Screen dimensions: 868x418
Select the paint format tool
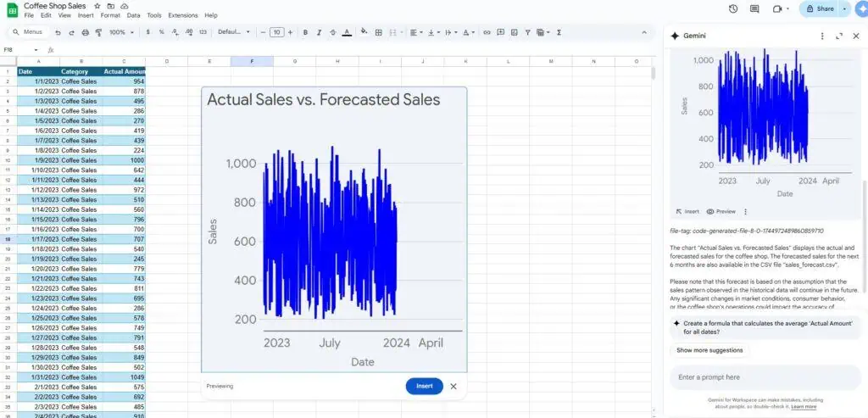click(x=98, y=32)
